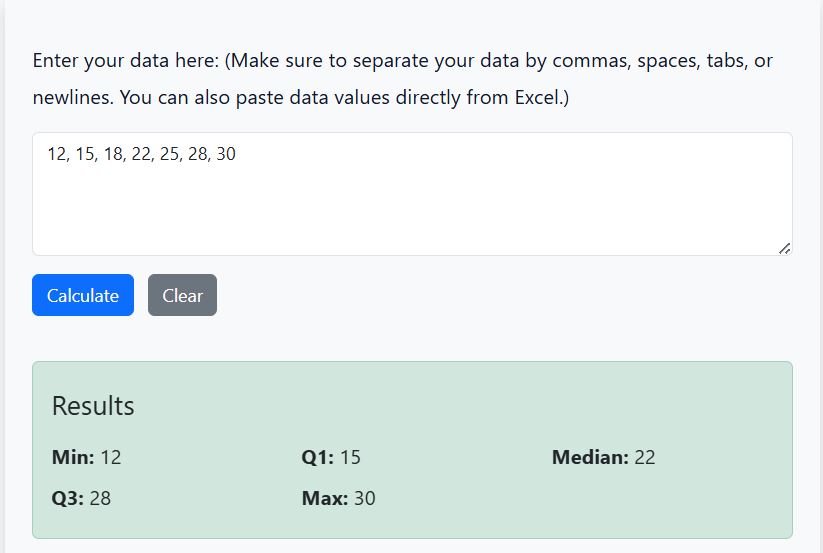The image size is (823, 553).
Task: Click the Max value 30 in results
Action: click(365, 498)
